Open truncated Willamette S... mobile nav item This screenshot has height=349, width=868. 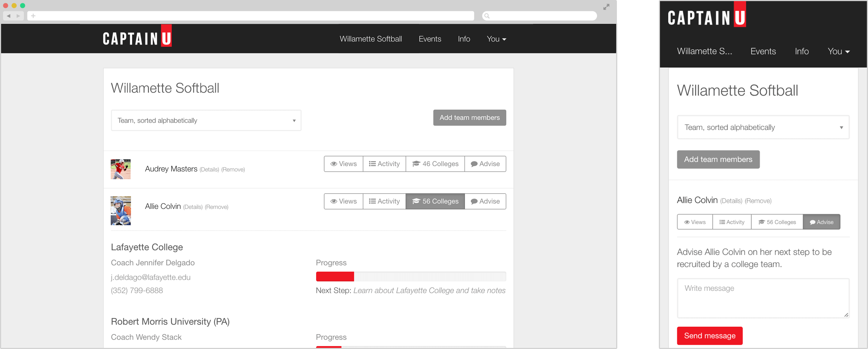pyautogui.click(x=704, y=51)
